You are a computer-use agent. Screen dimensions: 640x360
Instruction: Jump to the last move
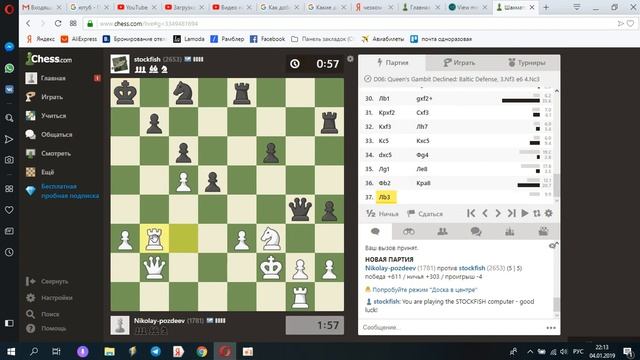point(511,213)
